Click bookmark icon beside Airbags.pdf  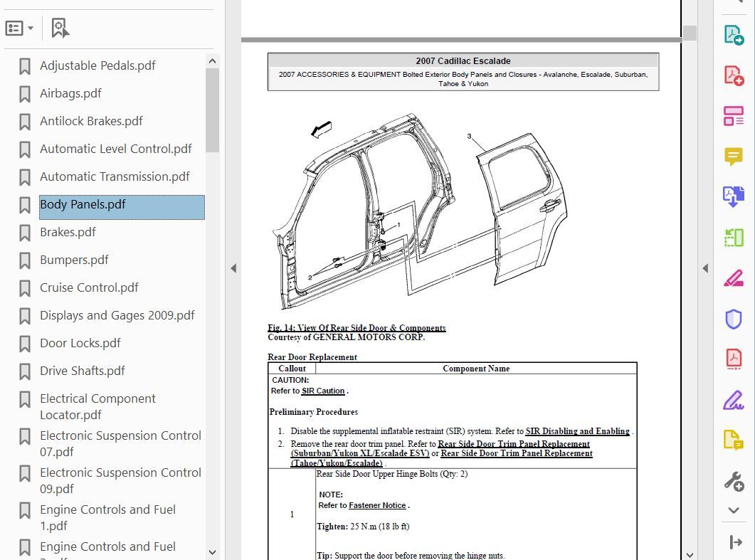tap(25, 94)
